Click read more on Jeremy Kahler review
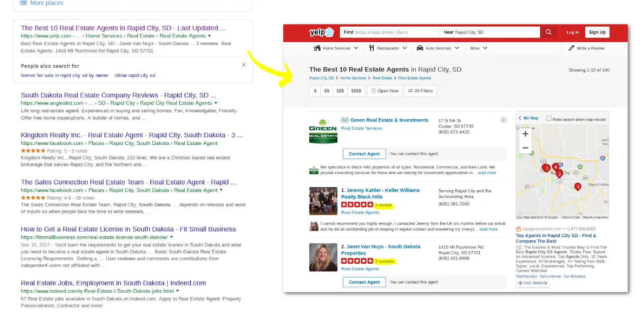 tap(488, 229)
